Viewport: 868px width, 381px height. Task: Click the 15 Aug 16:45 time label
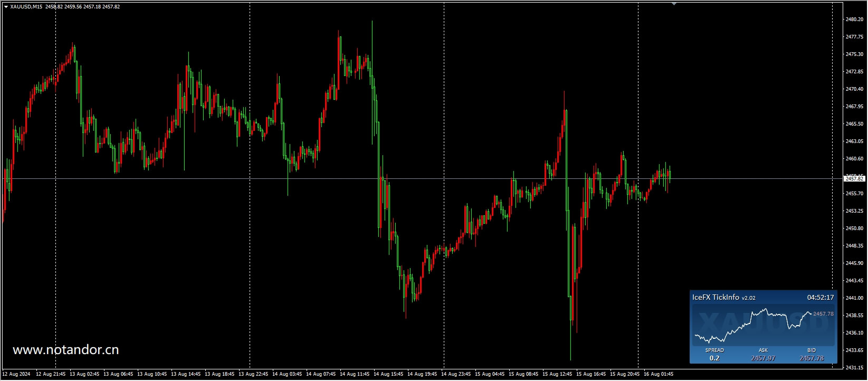591,375
